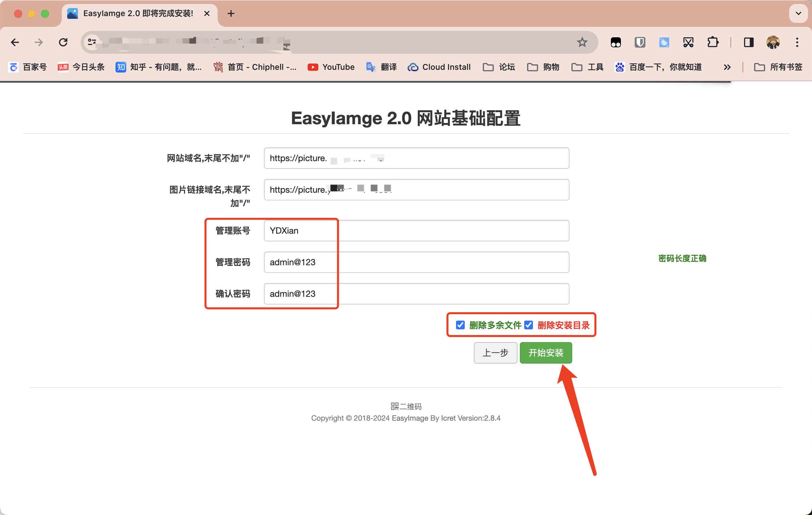The width and height of the screenshot is (812, 515).
Task: Click the browser forward arrow
Action: coord(39,42)
